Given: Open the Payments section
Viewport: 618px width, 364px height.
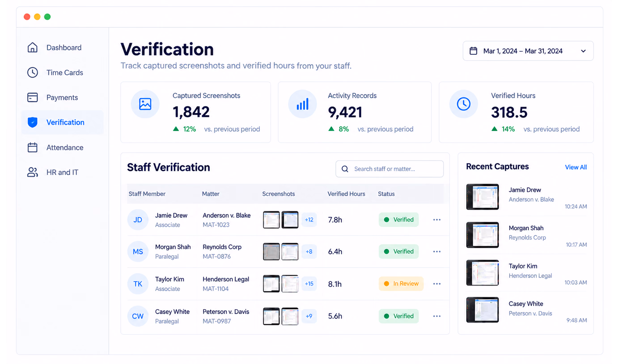Looking at the screenshot, I should 63,97.
